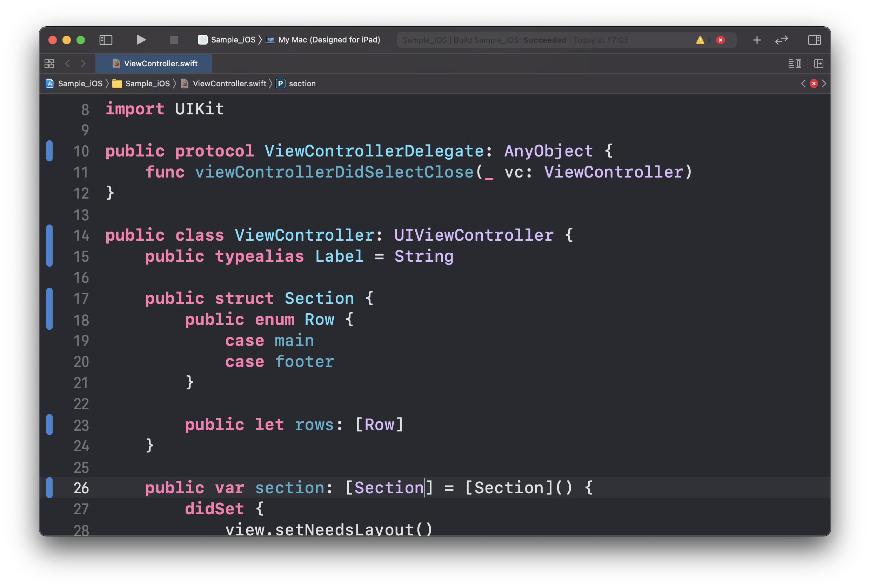Open related items grid menu
This screenshot has width=870, height=588.
pos(49,64)
